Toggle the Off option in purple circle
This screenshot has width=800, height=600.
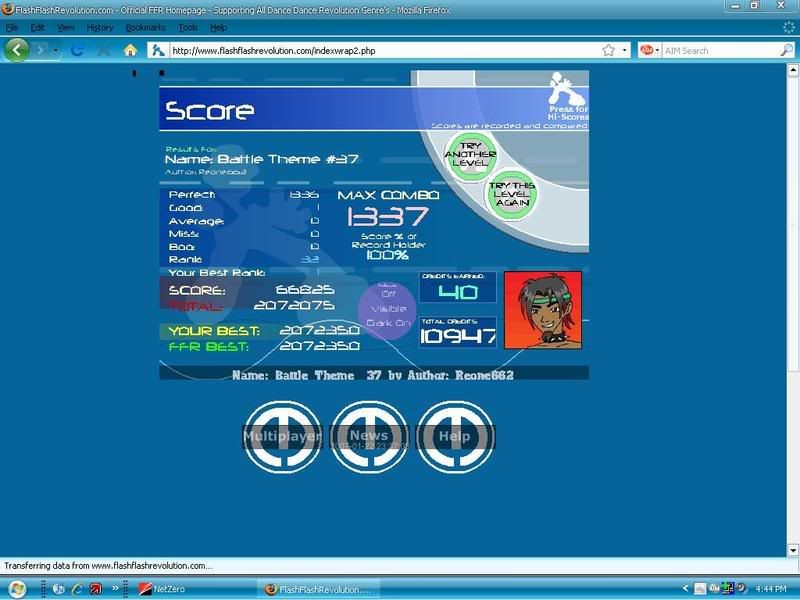click(x=387, y=296)
